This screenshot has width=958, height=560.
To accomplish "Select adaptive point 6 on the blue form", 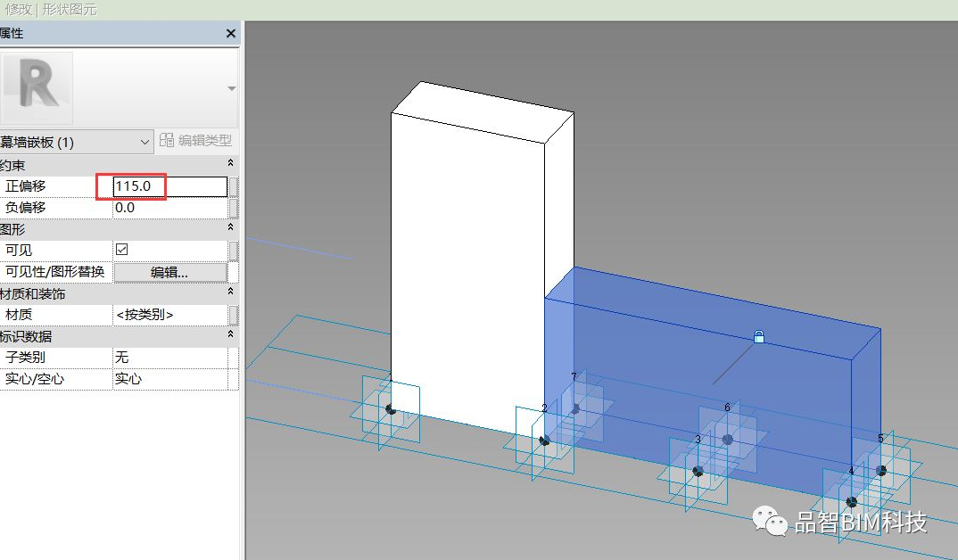I will pyautogui.click(x=727, y=440).
